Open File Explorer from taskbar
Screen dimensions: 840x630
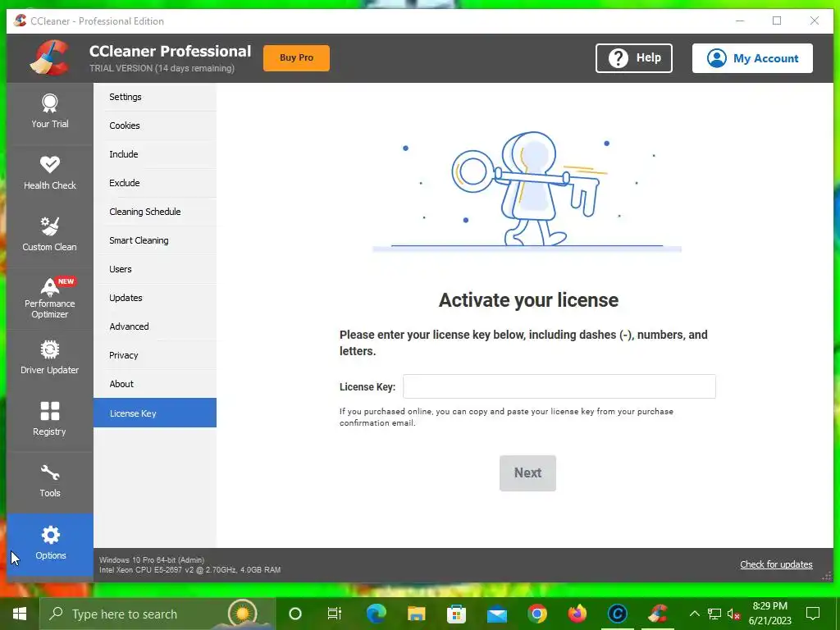[416, 614]
